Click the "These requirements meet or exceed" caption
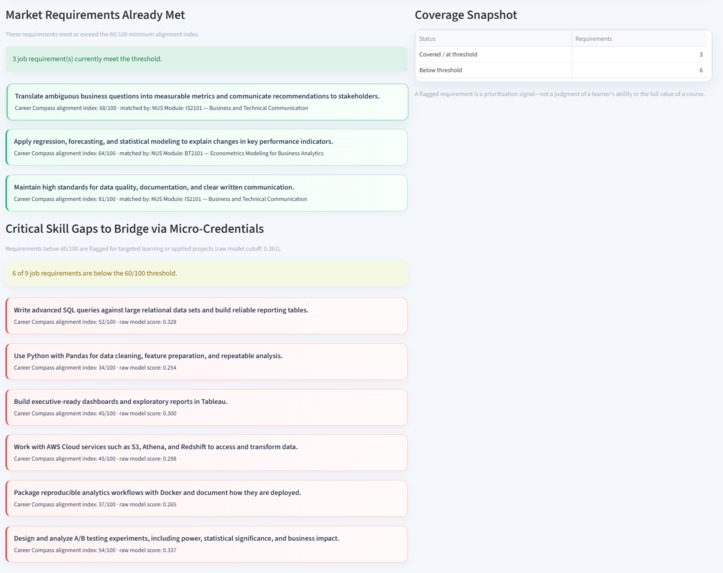Viewport: 723px width, 573px height. coord(102,34)
